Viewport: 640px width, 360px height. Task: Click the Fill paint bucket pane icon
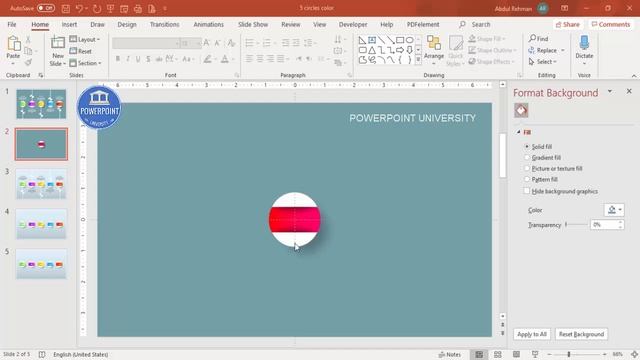tap(521, 110)
